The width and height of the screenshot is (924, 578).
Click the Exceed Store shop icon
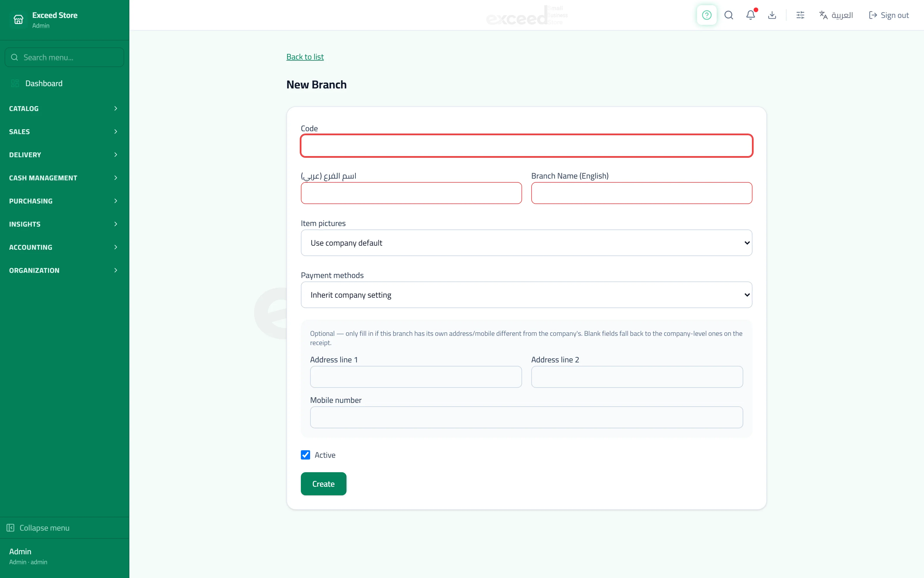(x=18, y=19)
